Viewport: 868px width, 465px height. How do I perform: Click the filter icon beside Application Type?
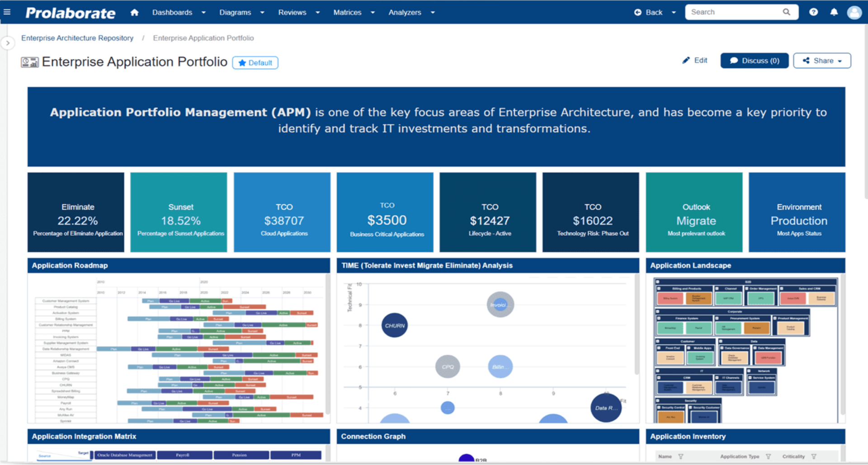click(768, 456)
